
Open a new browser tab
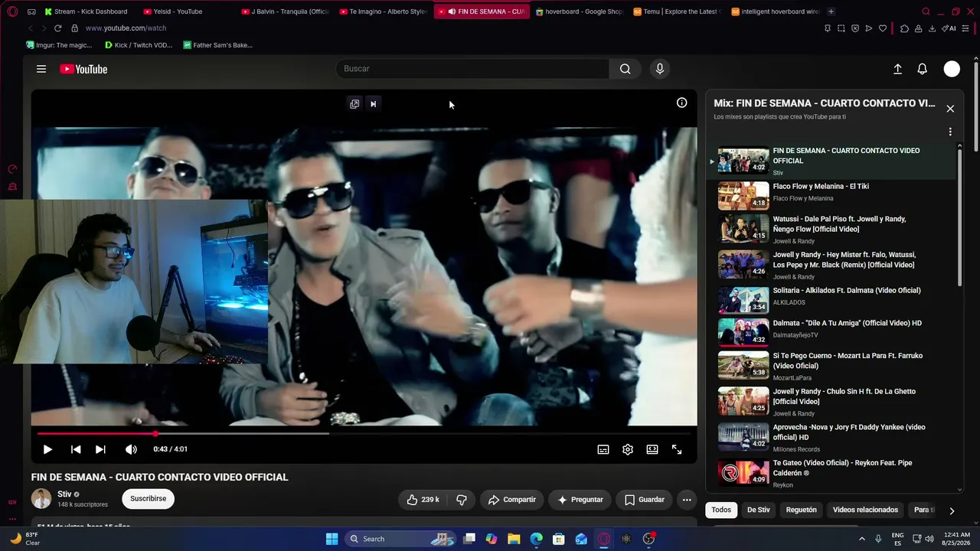click(831, 11)
